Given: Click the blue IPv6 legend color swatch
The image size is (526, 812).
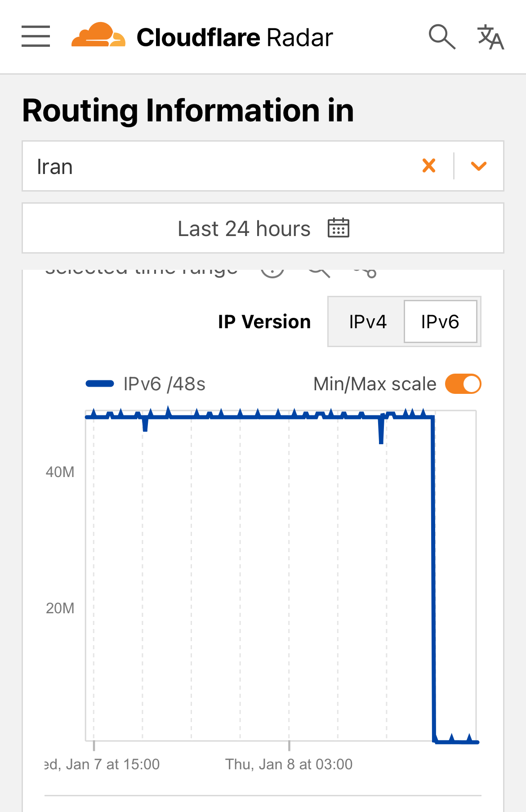Looking at the screenshot, I should [x=100, y=384].
